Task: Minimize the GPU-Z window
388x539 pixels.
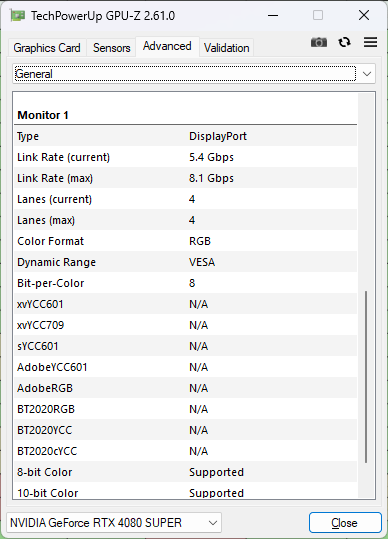Action: (x=273, y=15)
